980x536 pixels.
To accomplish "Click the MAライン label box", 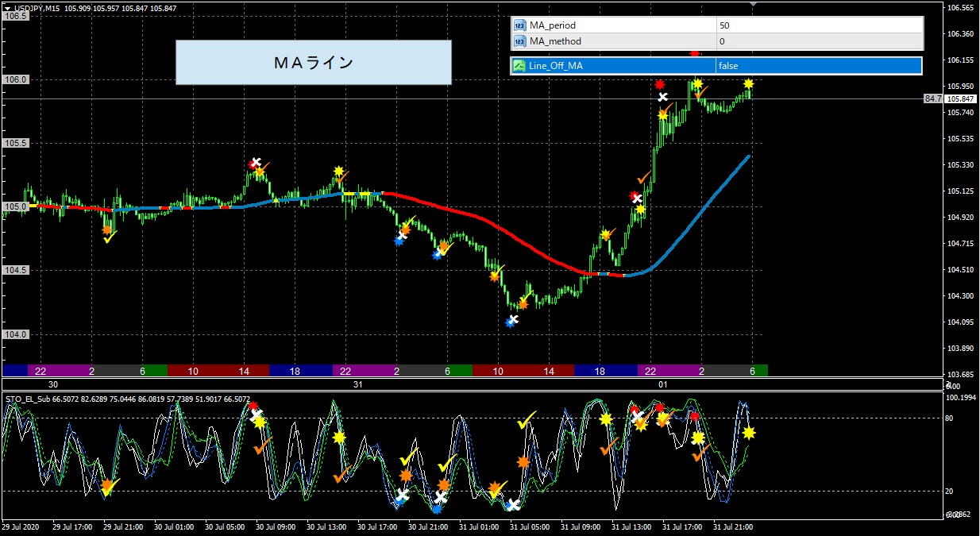I will 313,63.
